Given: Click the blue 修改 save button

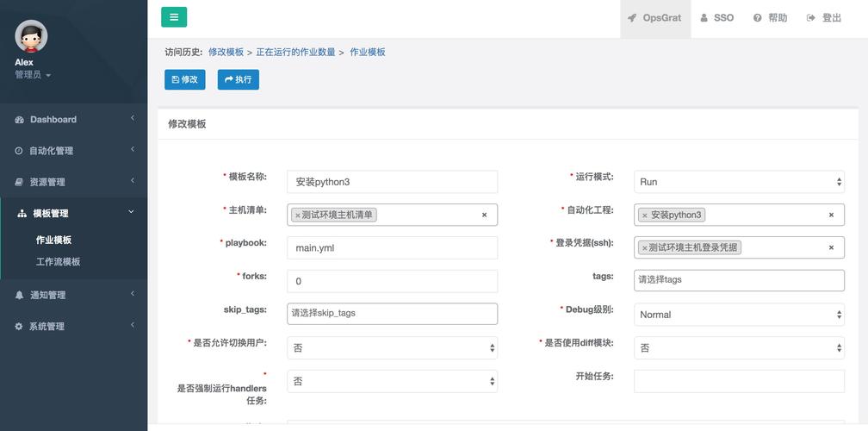Looking at the screenshot, I should coord(185,79).
